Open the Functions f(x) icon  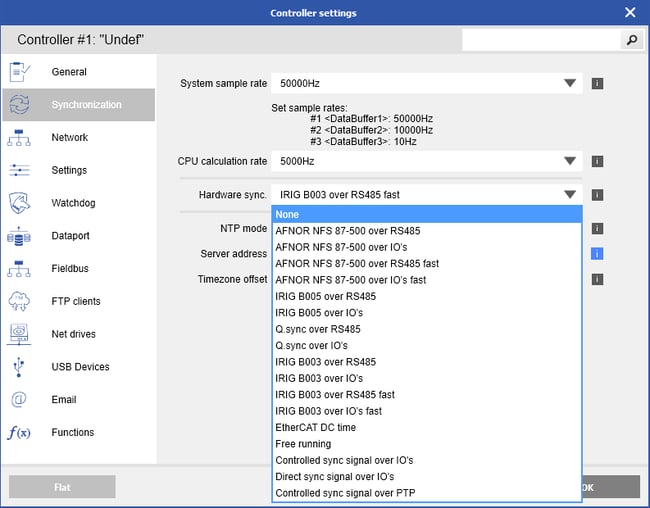(19, 433)
